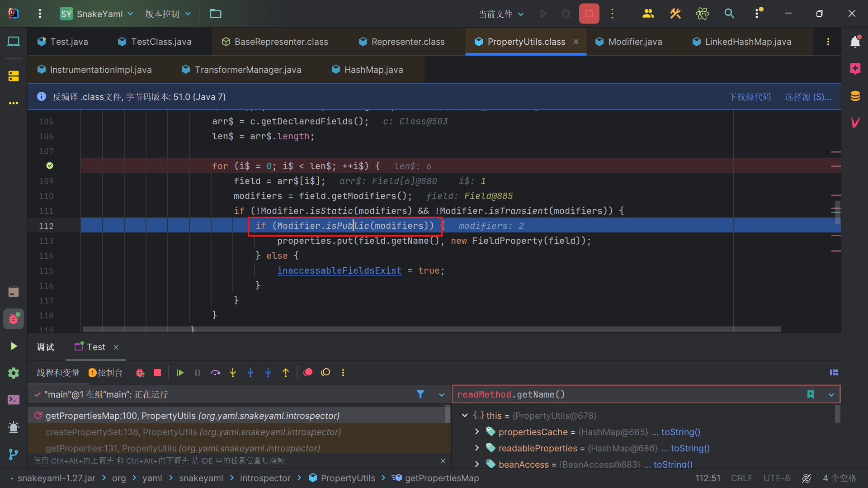This screenshot has width=868, height=488.
Task: Click Rerun debug bug icon in debugger toolbar
Action: 140,373
